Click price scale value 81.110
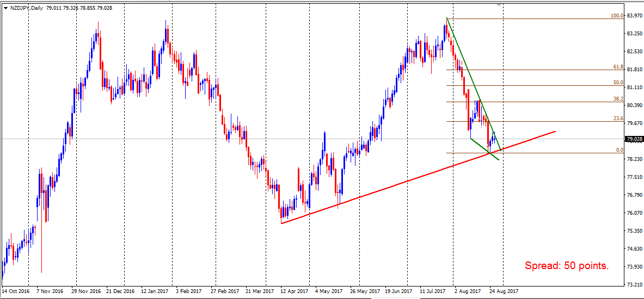Image resolution: width=644 pixels, height=299 pixels. click(x=635, y=88)
